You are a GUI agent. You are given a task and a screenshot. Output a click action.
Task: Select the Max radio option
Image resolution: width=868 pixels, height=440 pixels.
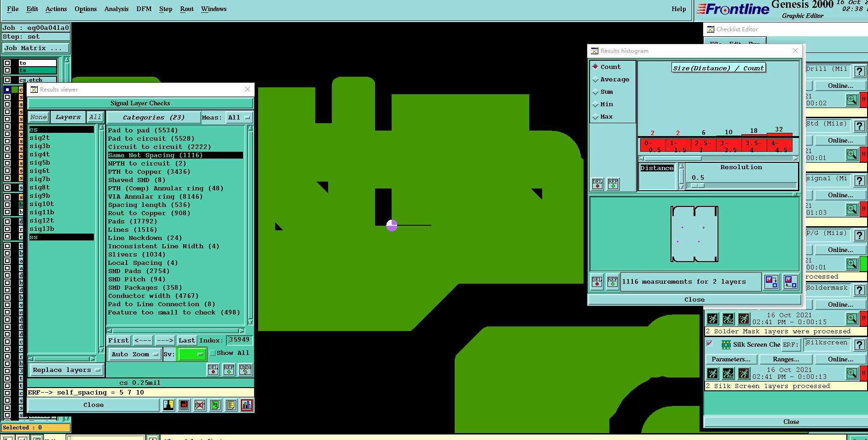click(596, 117)
